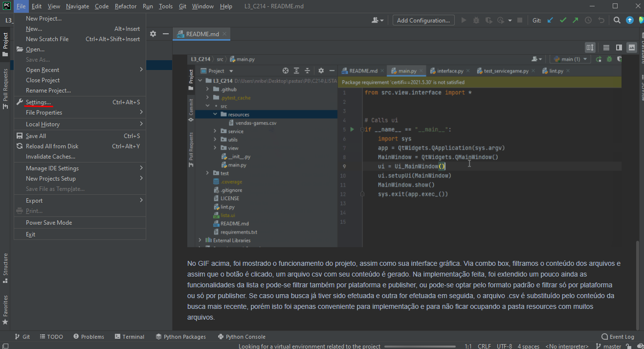Open the Git menu in menu bar
644x349 pixels.
click(x=182, y=6)
